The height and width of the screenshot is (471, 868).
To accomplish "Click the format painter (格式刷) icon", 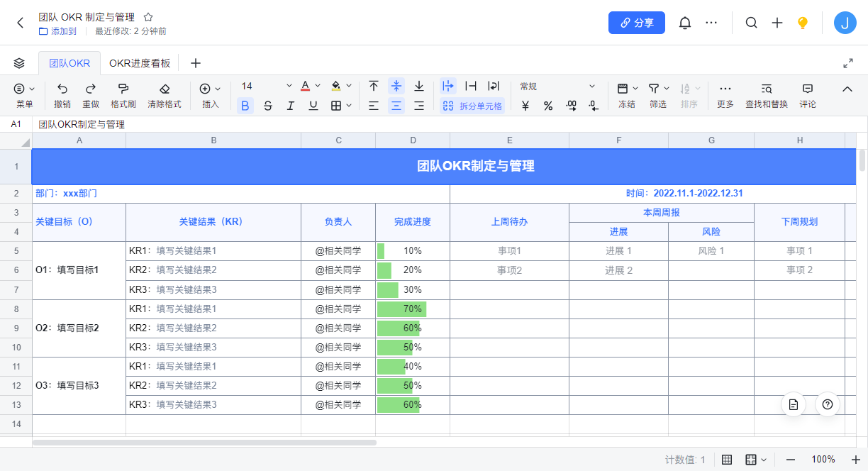I will point(123,89).
